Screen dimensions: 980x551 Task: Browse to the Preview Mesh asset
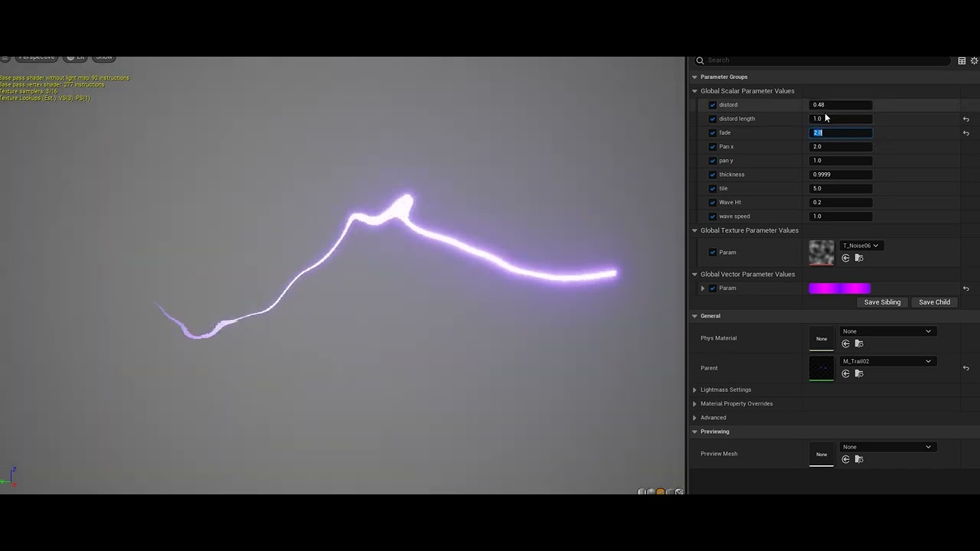859,459
